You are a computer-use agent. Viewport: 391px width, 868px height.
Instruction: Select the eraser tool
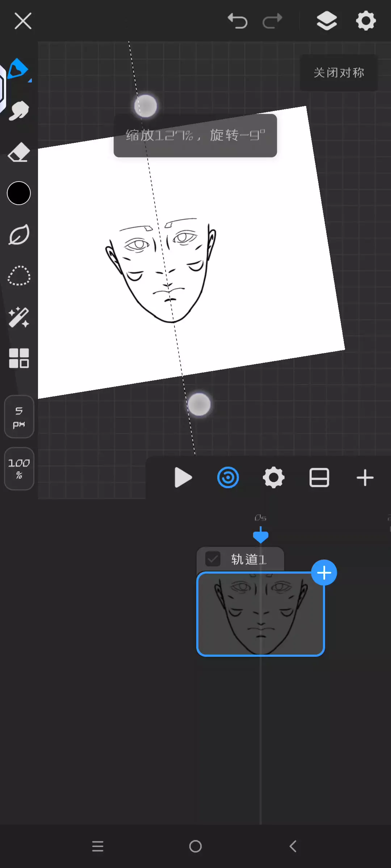coord(19,152)
